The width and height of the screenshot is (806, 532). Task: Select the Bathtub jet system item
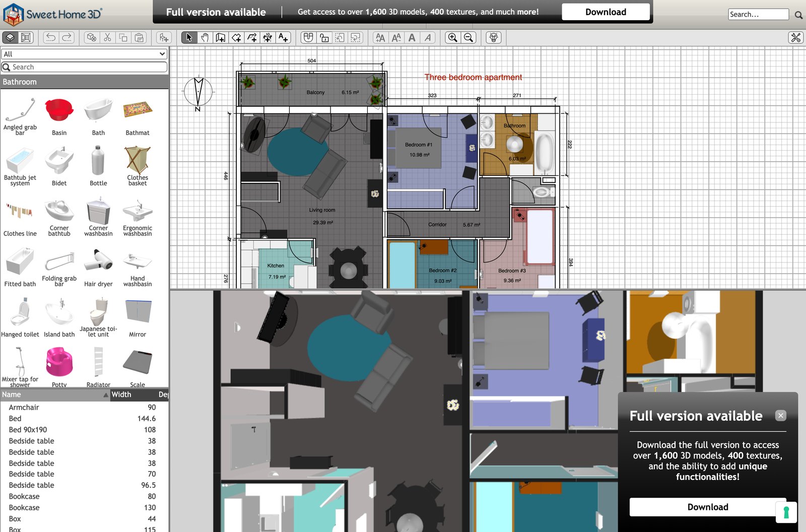[20, 167]
